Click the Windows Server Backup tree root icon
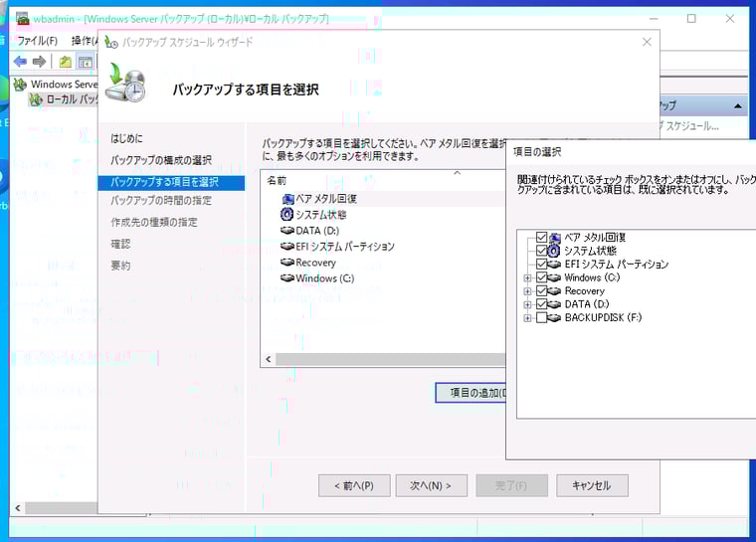The width and height of the screenshot is (756, 542). click(20, 85)
